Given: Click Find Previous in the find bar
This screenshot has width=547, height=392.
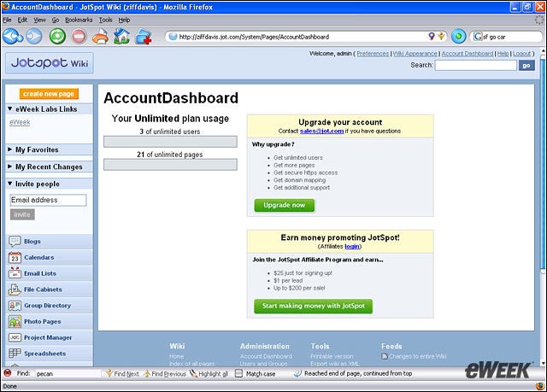Looking at the screenshot, I should pyautogui.click(x=165, y=373).
